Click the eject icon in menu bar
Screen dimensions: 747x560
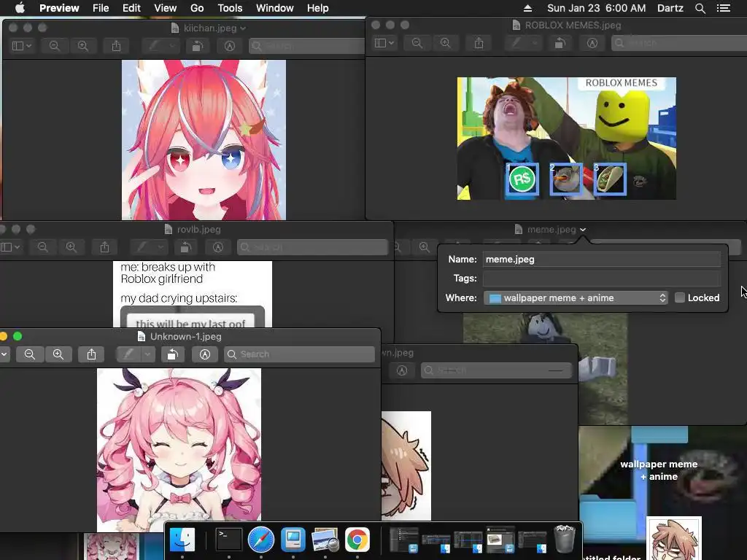[527, 8]
